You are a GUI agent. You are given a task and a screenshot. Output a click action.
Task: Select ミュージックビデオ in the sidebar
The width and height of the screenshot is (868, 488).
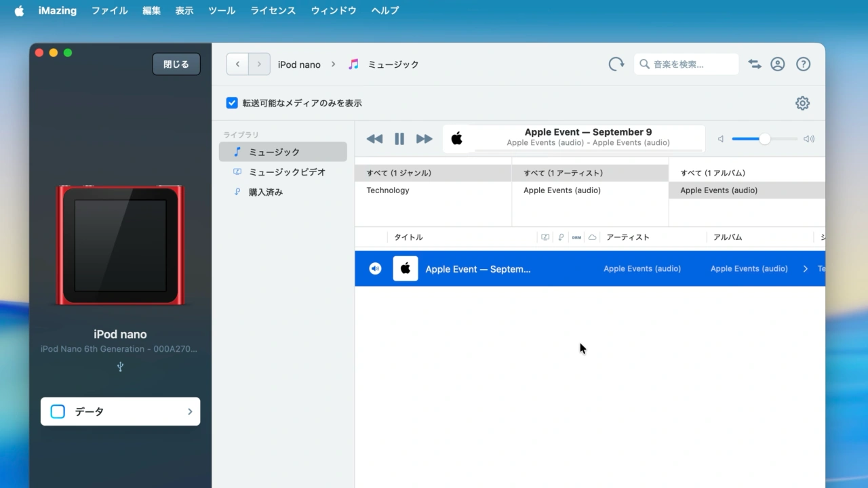tap(283, 172)
